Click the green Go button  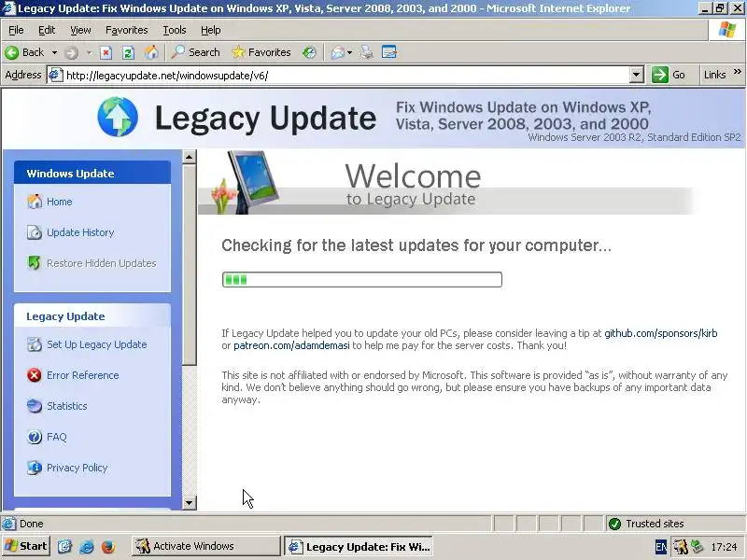point(669,75)
